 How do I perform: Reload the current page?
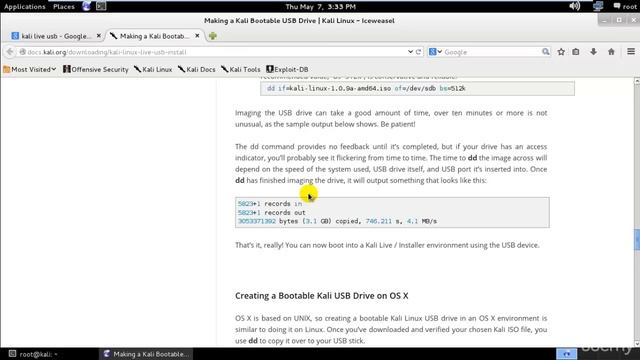coord(418,52)
